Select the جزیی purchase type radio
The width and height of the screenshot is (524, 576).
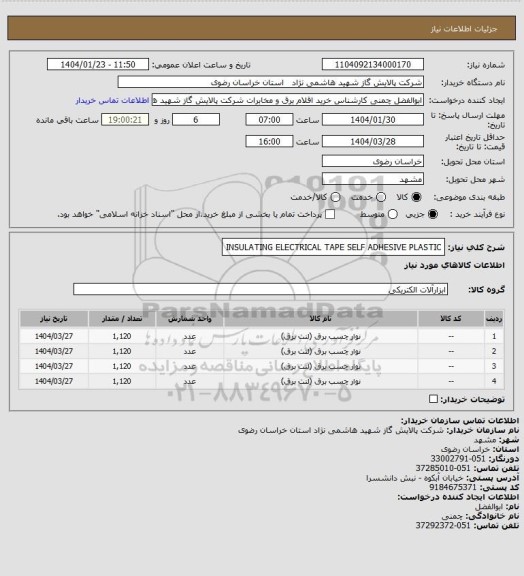[x=433, y=214]
